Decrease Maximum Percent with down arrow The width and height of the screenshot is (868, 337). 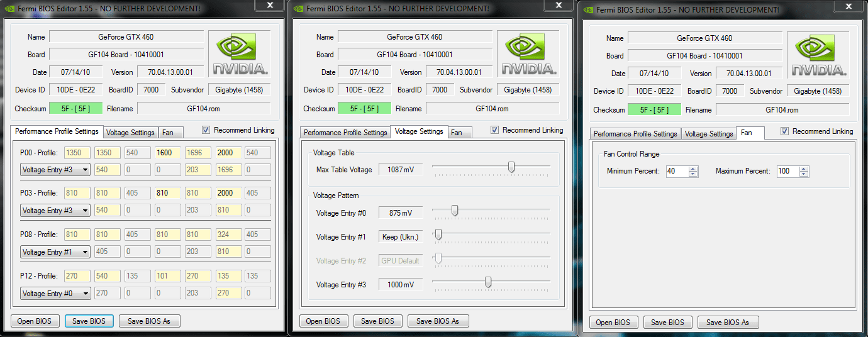click(804, 174)
